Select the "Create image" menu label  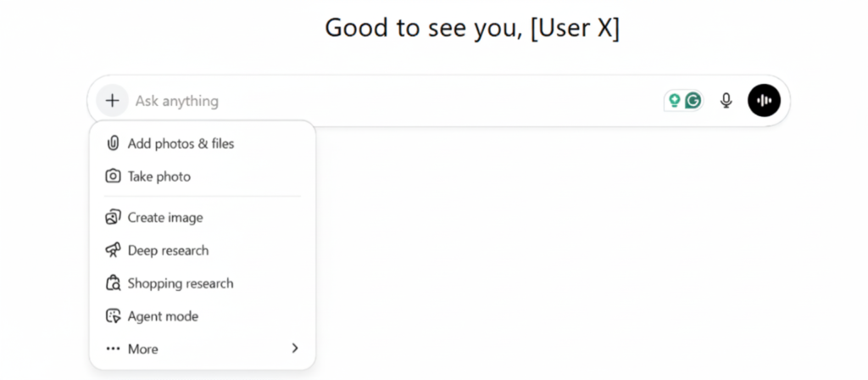click(165, 217)
